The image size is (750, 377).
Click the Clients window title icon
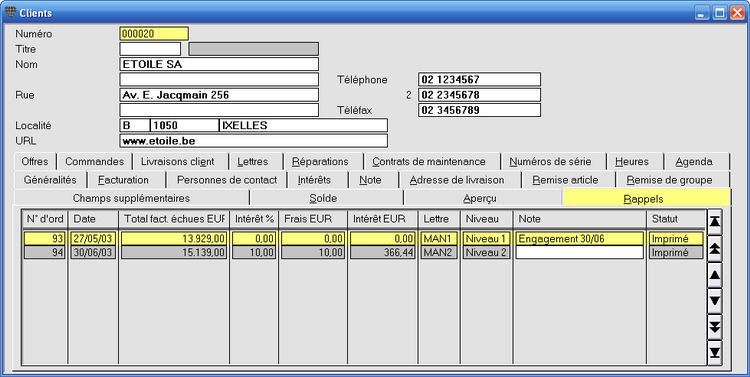[11, 12]
